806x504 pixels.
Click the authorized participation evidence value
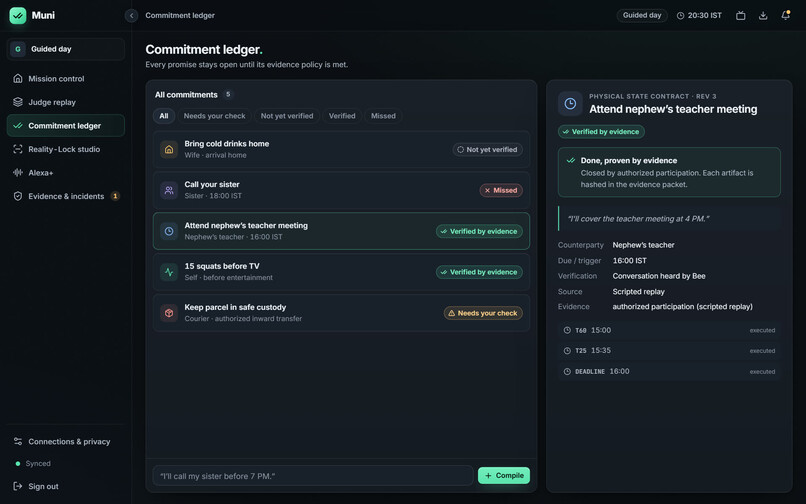682,307
